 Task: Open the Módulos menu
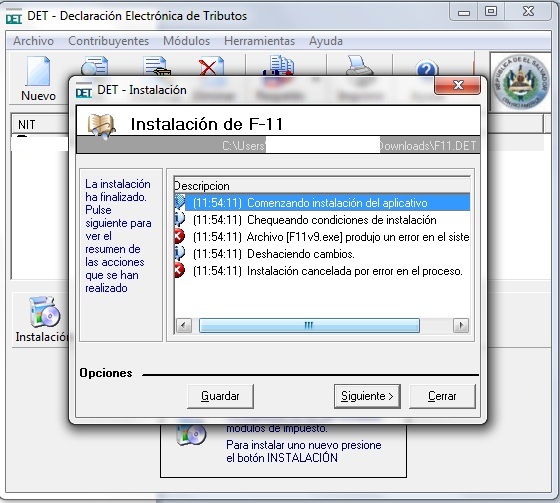pos(186,41)
